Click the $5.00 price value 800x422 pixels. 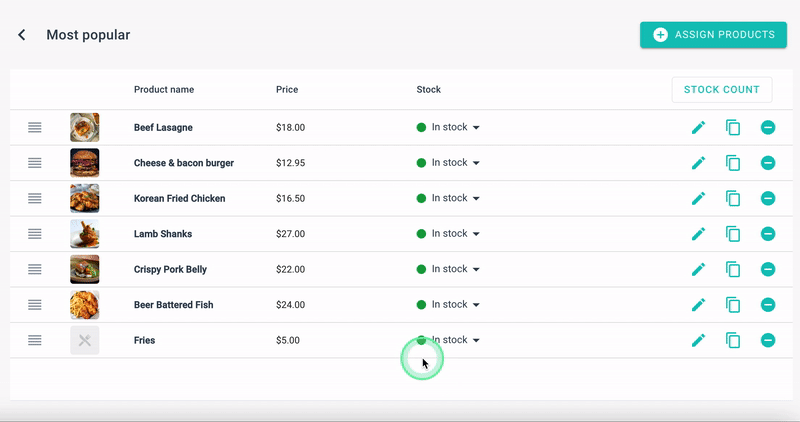click(288, 340)
